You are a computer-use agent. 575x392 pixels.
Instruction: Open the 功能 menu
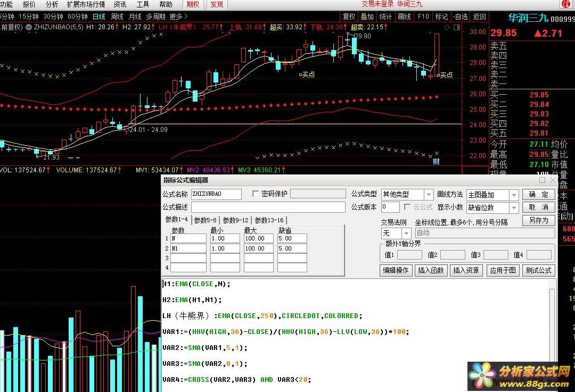tap(6, 4)
